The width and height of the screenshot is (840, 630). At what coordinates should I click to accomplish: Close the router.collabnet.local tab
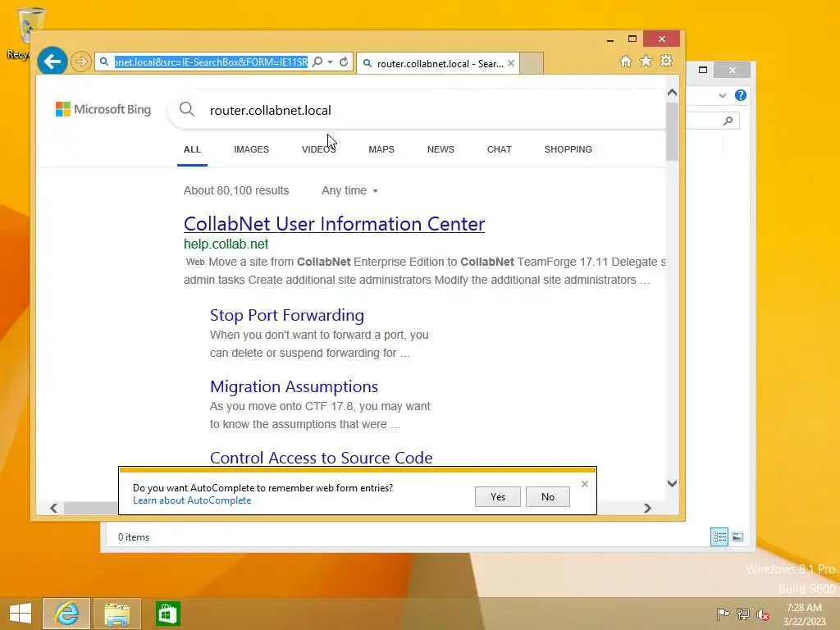click(x=511, y=63)
